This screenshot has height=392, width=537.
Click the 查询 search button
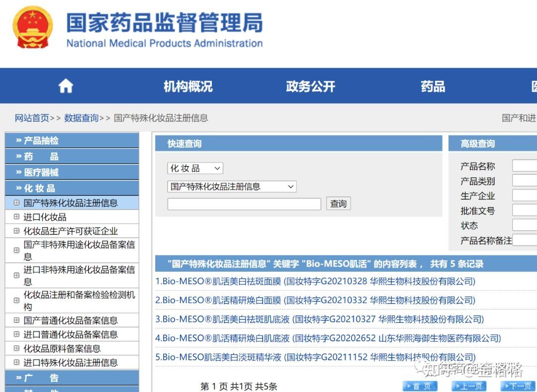coord(339,204)
